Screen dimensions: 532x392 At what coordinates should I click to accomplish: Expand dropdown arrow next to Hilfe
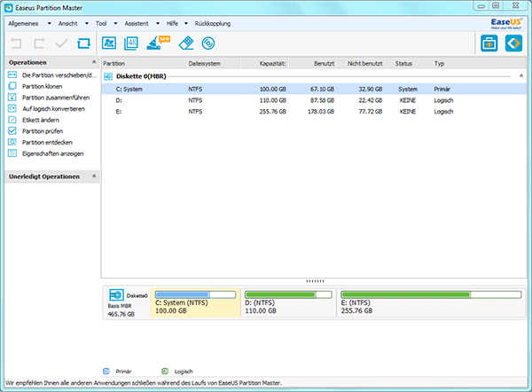coord(186,23)
